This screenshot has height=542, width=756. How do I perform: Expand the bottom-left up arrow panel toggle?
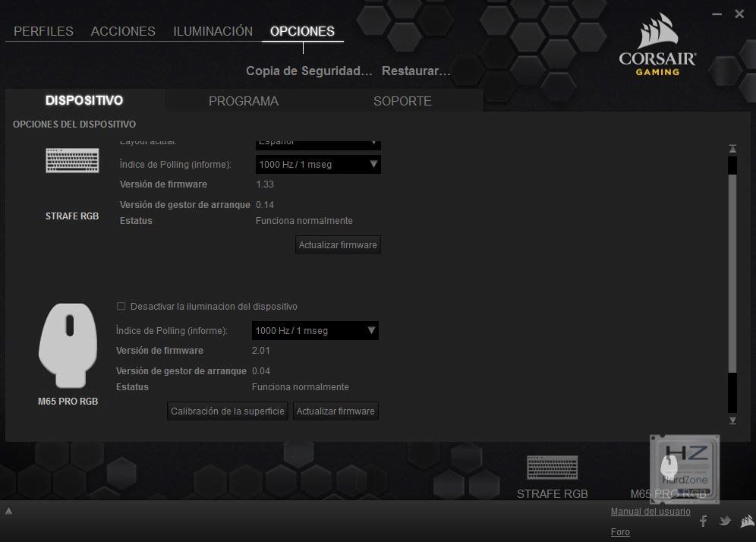tap(8, 511)
